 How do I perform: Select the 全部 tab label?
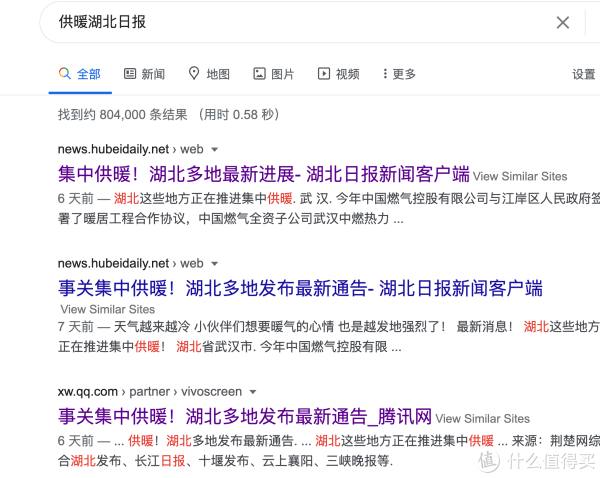[x=88, y=74]
